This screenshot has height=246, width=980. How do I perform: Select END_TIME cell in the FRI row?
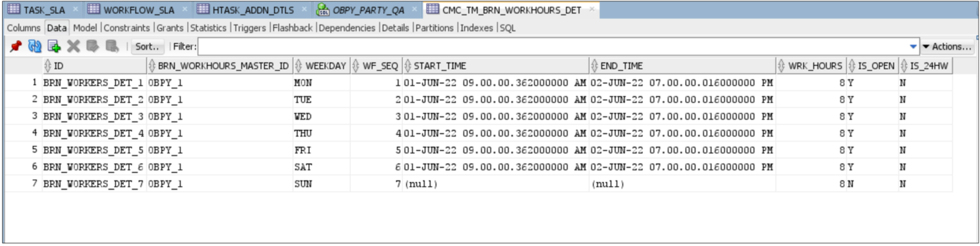[682, 150]
